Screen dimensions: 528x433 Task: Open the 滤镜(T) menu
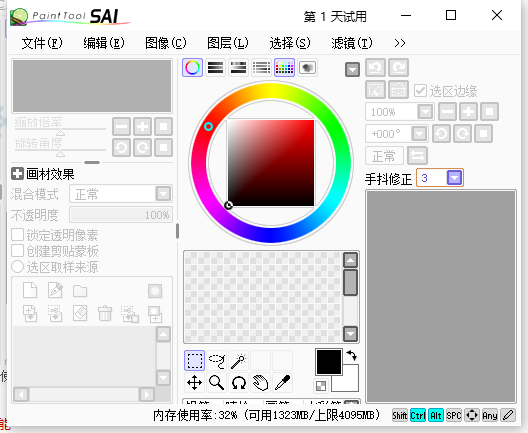point(352,43)
